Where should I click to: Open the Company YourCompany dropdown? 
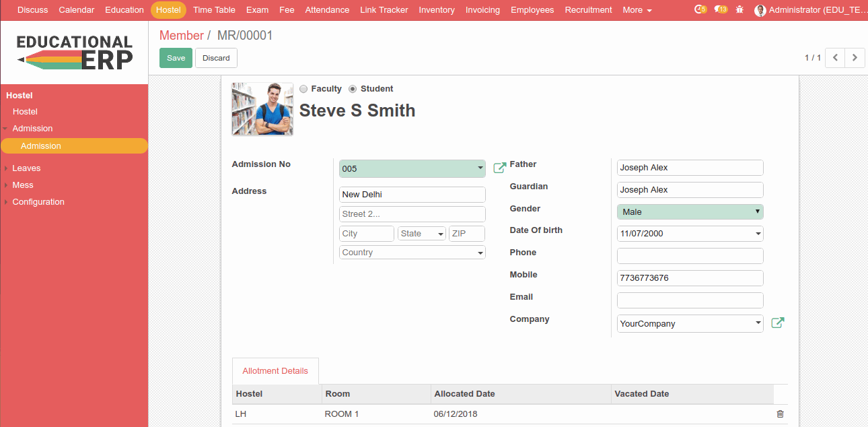tap(690, 323)
